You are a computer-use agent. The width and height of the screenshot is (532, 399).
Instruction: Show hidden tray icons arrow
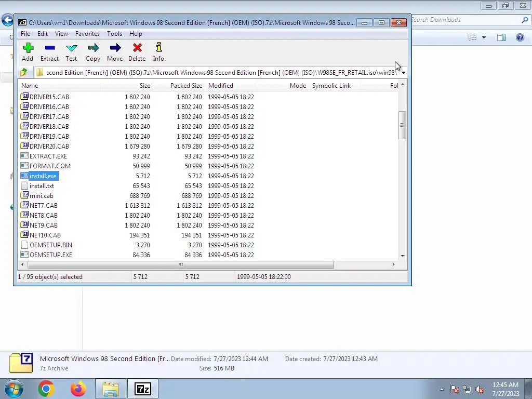point(442,389)
